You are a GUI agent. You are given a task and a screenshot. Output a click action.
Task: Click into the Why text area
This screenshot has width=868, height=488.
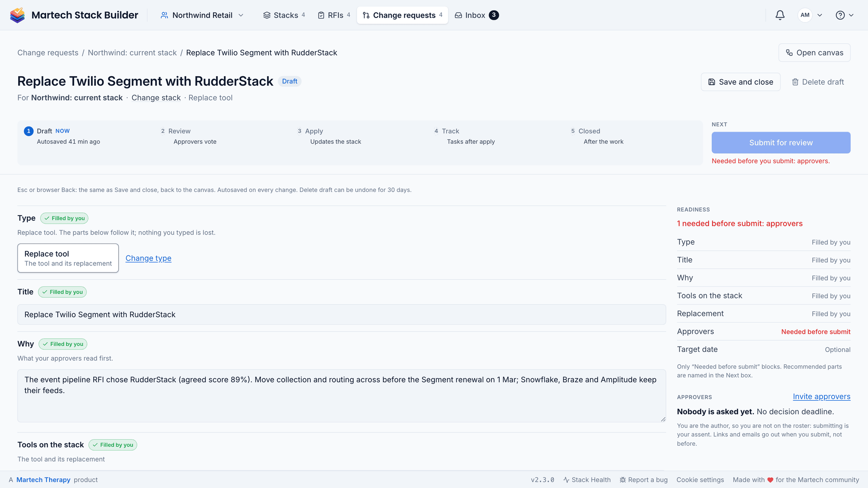(342, 396)
